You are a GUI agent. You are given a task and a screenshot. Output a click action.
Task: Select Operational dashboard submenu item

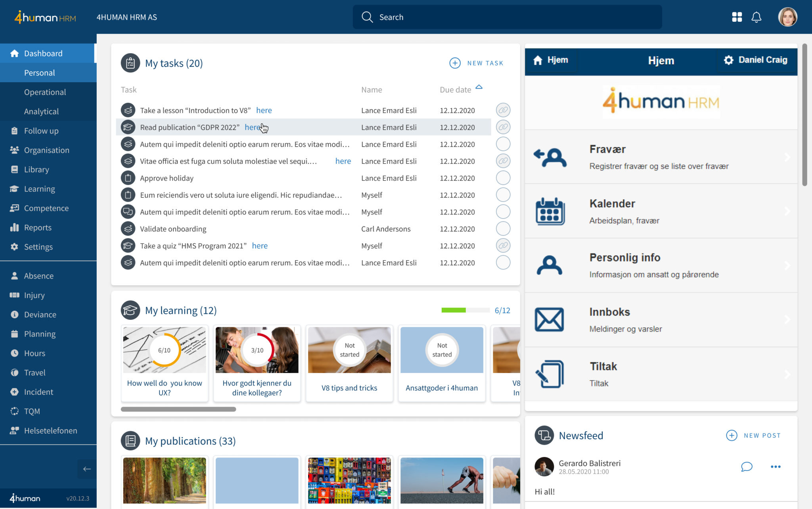[45, 92]
